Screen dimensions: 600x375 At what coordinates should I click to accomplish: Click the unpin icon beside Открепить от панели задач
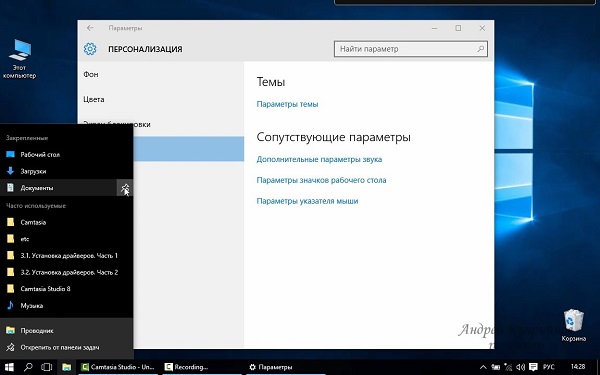pyautogui.click(x=11, y=347)
